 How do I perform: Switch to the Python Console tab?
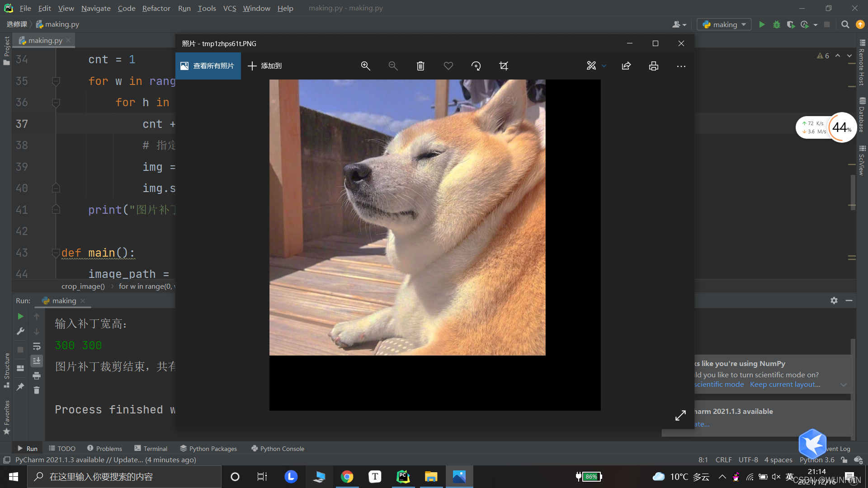point(278,448)
